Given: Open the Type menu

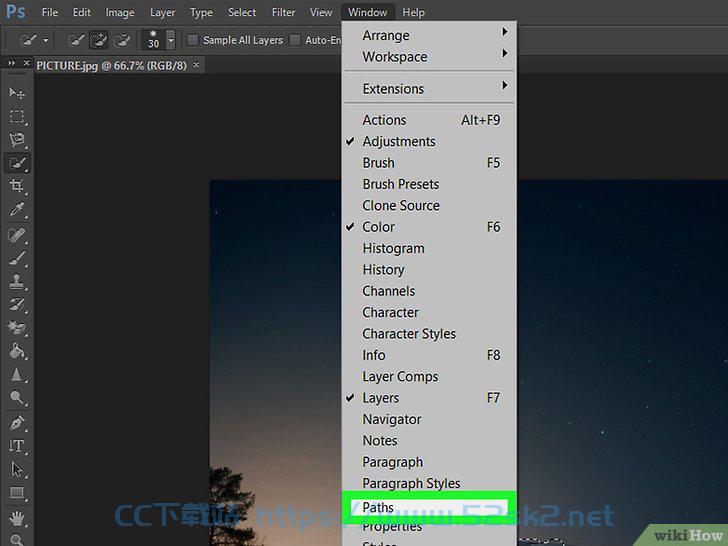Looking at the screenshot, I should tap(201, 13).
